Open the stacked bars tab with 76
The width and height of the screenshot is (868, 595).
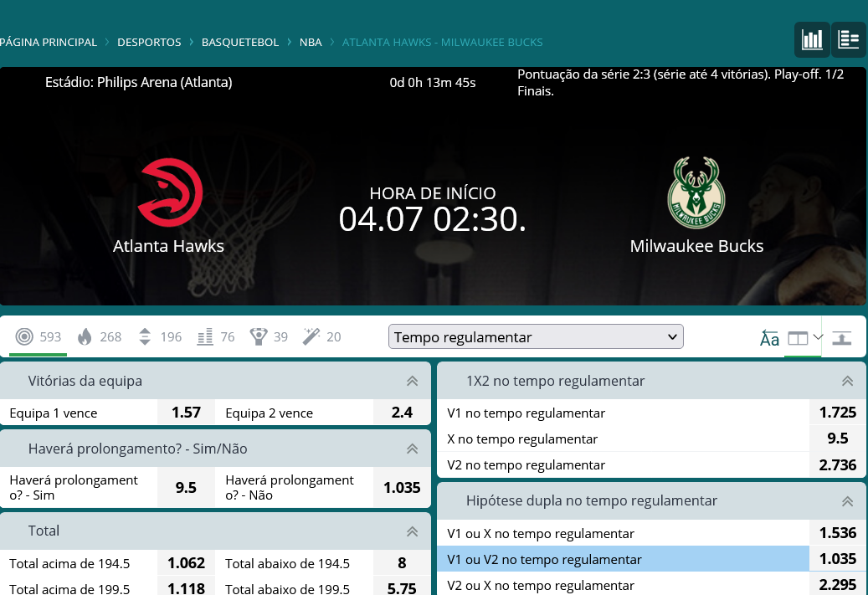pos(216,336)
